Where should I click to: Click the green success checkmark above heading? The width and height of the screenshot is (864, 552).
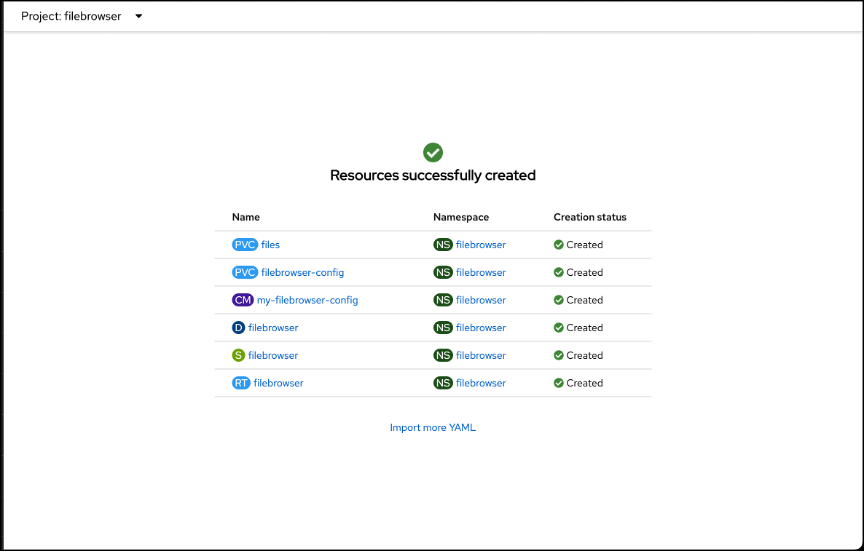(x=433, y=152)
